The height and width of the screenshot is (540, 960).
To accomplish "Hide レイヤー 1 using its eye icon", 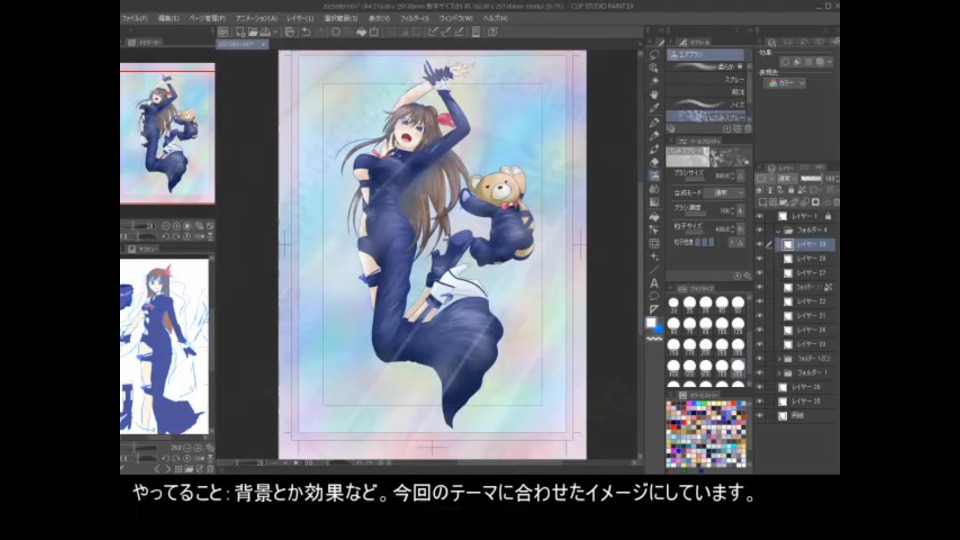I will pyautogui.click(x=760, y=216).
